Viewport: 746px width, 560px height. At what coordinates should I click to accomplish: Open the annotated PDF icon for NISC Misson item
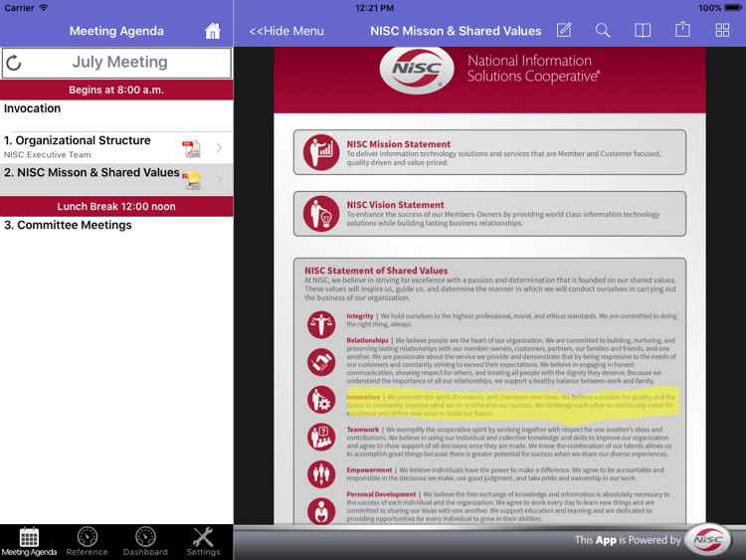point(192,180)
